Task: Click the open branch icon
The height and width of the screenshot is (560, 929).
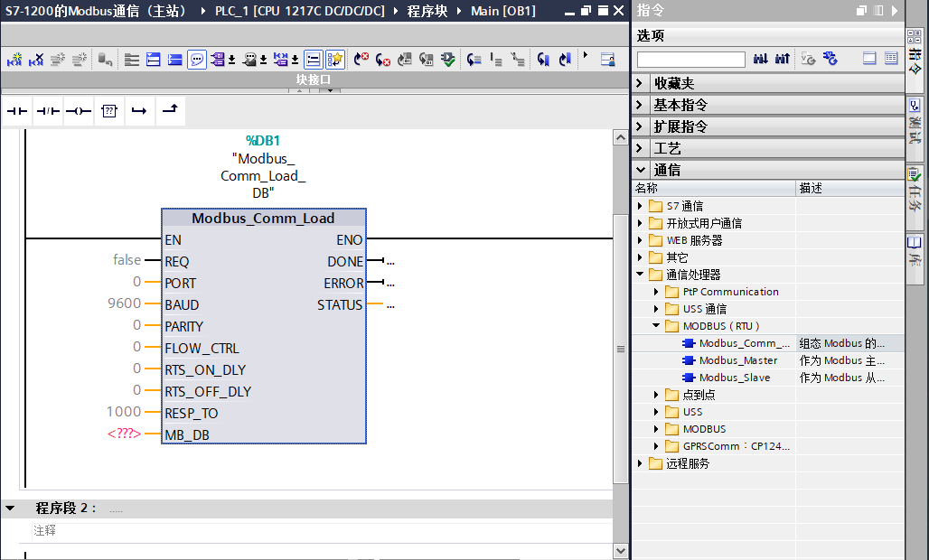Action: click(139, 111)
